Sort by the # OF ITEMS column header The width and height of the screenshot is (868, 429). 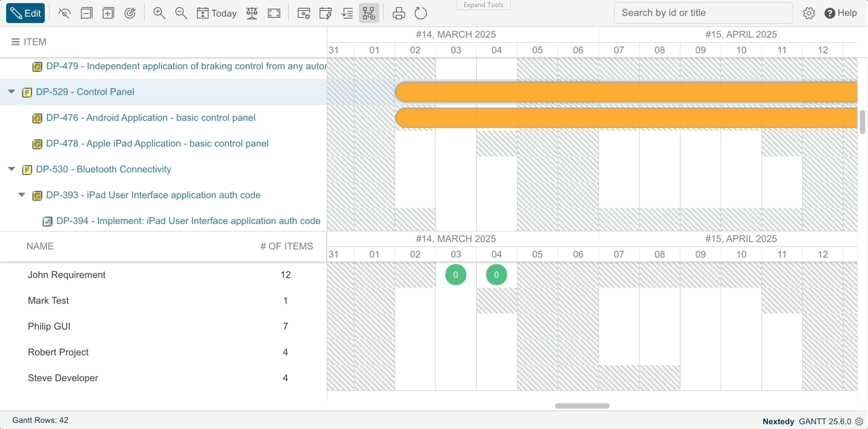tap(287, 246)
